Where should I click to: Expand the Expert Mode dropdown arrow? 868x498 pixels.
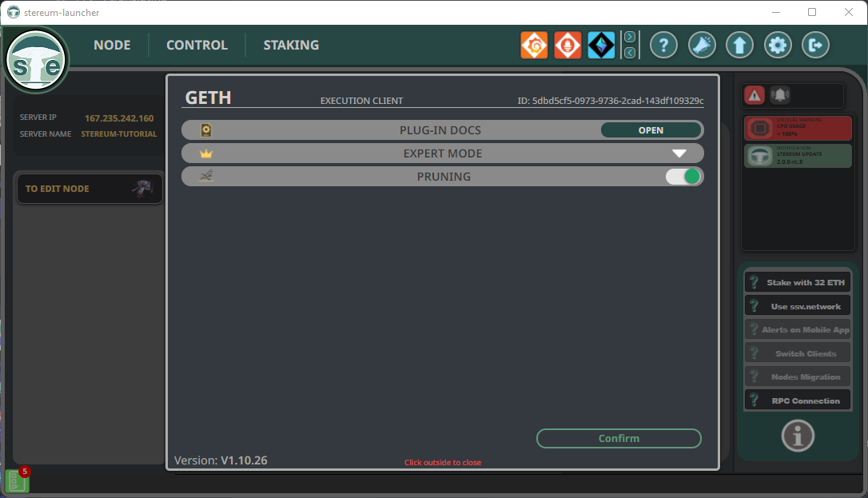click(679, 153)
